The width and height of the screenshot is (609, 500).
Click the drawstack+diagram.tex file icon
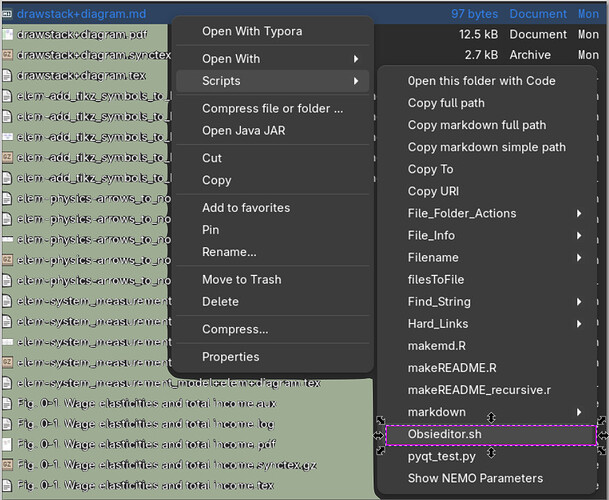pyautogui.click(x=8, y=75)
